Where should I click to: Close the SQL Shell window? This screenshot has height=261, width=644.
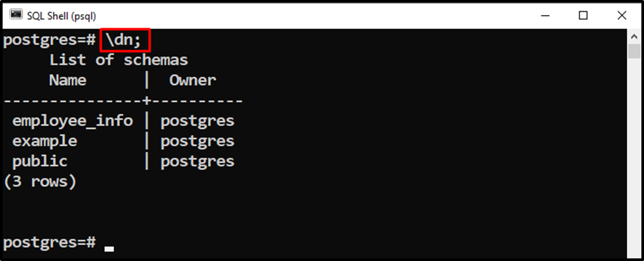pos(622,16)
